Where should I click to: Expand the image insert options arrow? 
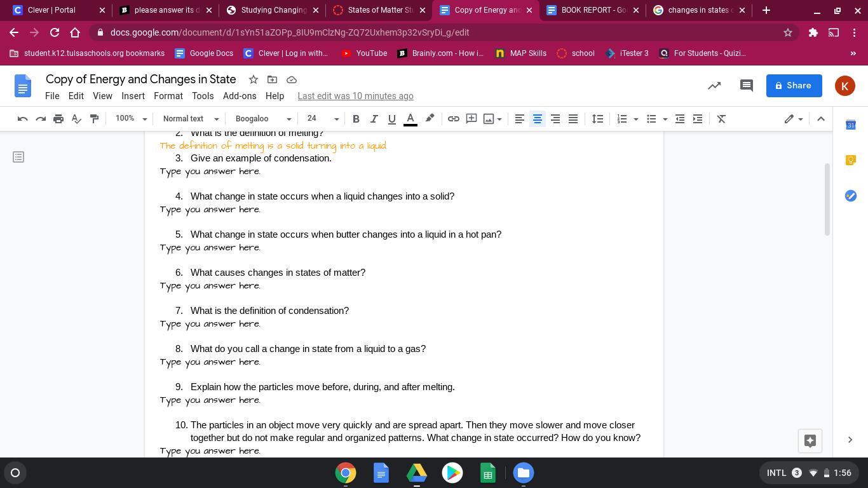point(499,119)
